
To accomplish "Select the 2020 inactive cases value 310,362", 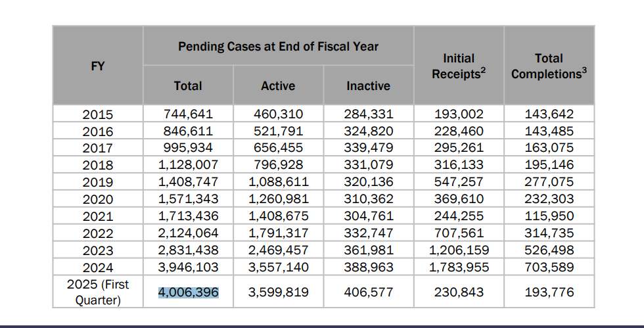I will (x=368, y=199).
